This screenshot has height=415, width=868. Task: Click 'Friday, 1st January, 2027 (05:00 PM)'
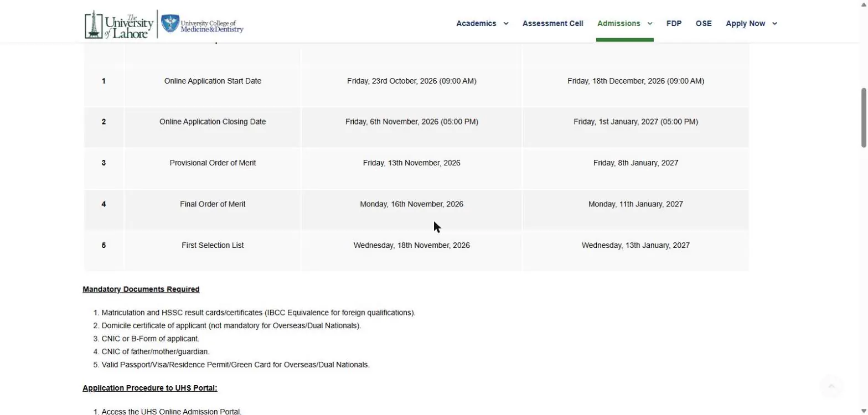(x=635, y=122)
